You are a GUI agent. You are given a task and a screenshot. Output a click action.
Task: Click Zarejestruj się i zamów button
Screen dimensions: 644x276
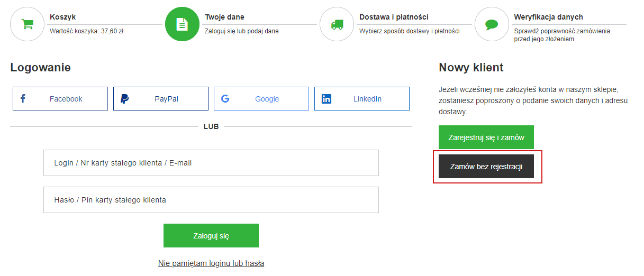[x=486, y=137]
